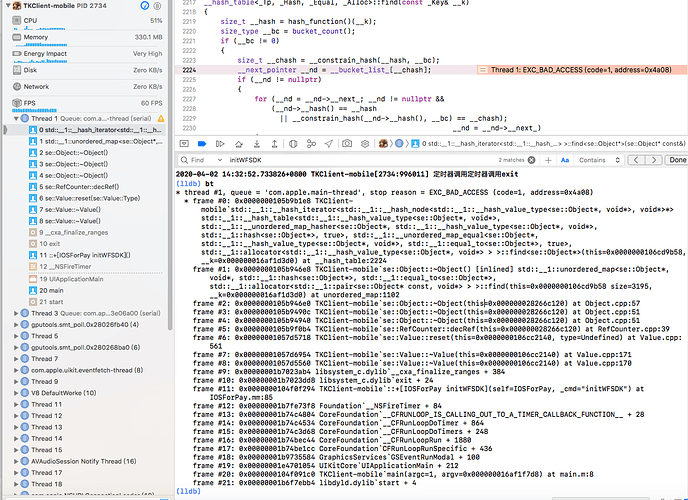This screenshot has height=500, width=688.
Task: Collapse Thread 1 stack frames
Action: (16, 118)
